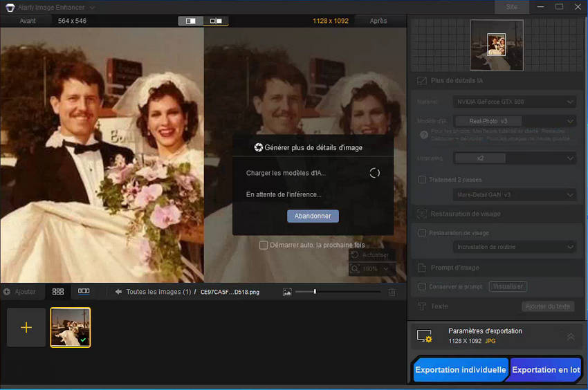Open the 100% zoom level dropdown
The width and height of the screenshot is (588, 390).
click(x=385, y=269)
